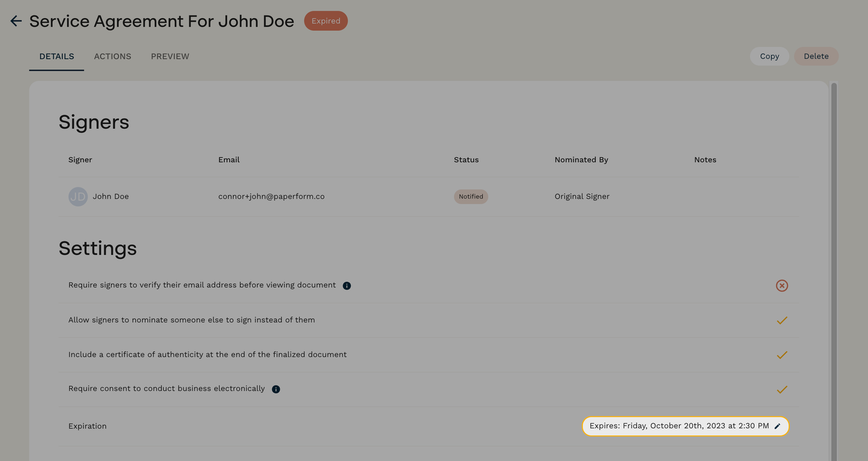Select the Details tab
Image resolution: width=868 pixels, height=461 pixels.
[x=56, y=56]
